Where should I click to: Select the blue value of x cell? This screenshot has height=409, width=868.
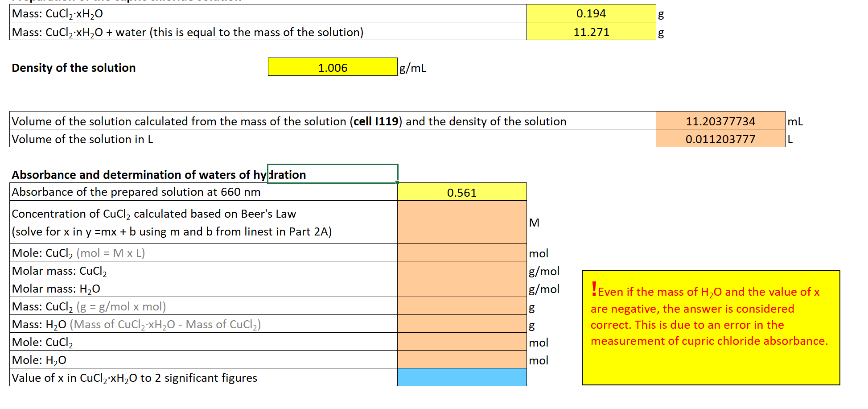462,378
